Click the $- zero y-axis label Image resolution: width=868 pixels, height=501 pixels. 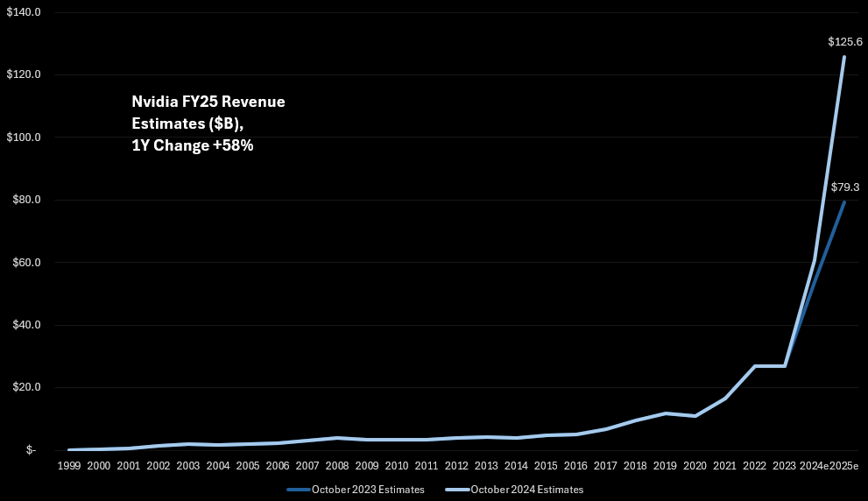[x=31, y=449]
